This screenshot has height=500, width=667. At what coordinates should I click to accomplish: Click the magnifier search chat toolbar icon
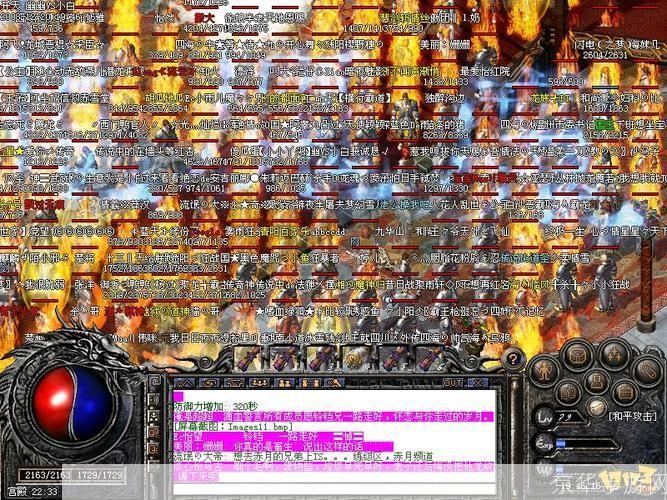335,383
